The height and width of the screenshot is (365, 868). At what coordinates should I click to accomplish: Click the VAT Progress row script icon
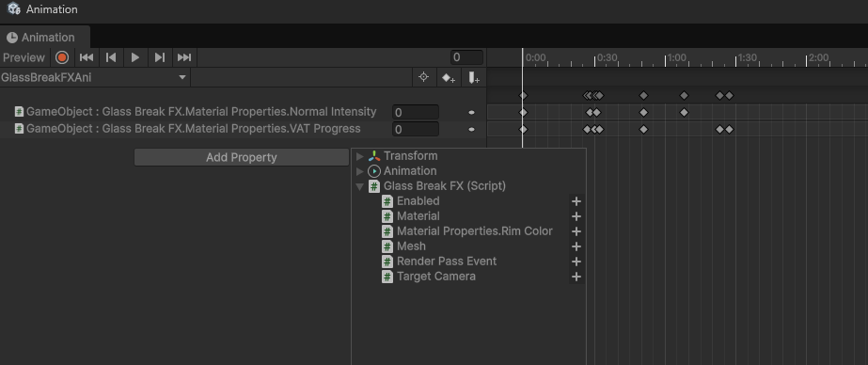click(20, 129)
